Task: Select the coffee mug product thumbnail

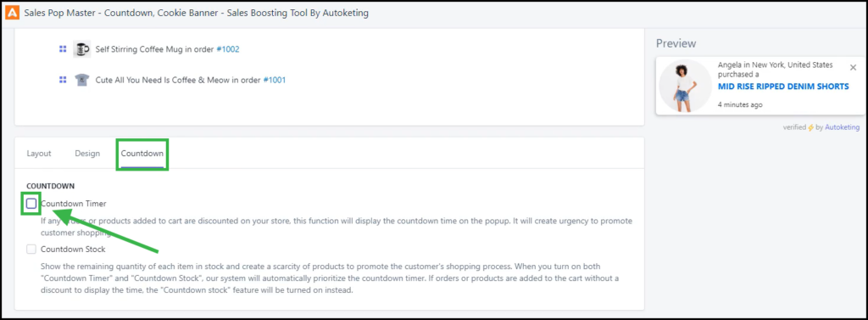Action: tap(82, 49)
